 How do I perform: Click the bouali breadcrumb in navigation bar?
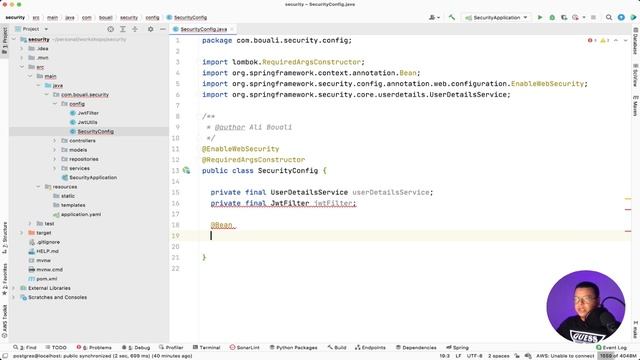click(105, 18)
